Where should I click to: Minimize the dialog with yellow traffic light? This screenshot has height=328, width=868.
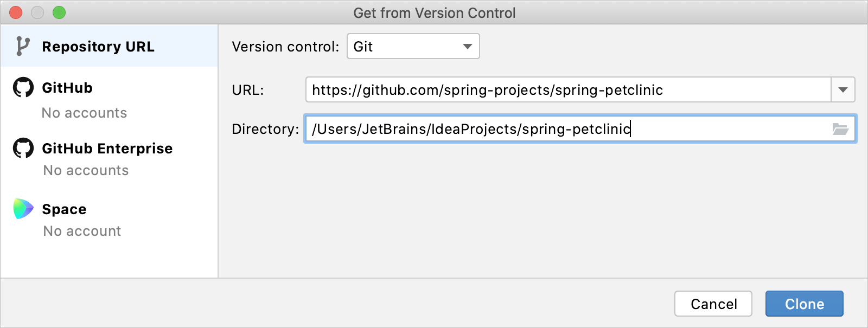point(37,12)
